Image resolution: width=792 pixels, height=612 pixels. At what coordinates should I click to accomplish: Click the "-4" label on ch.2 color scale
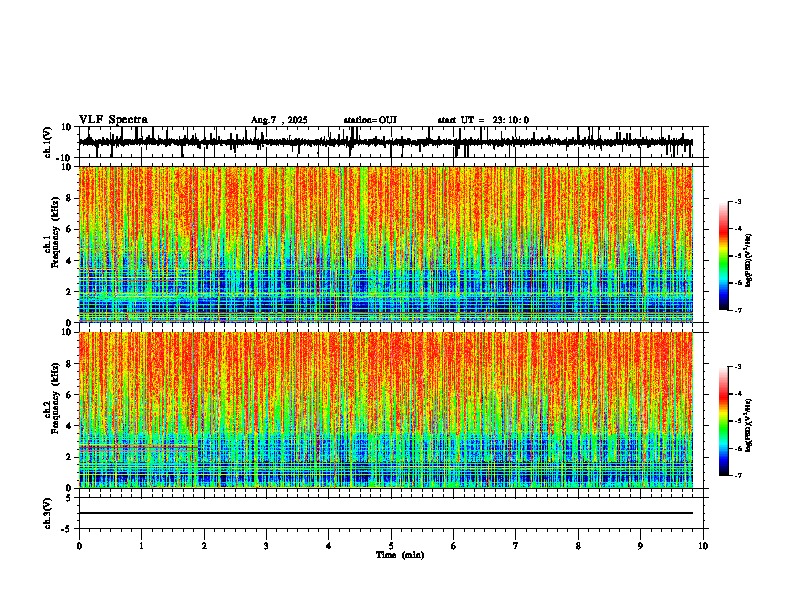click(737, 394)
